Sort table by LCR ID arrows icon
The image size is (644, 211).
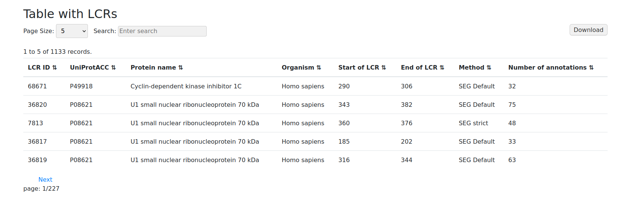click(54, 68)
